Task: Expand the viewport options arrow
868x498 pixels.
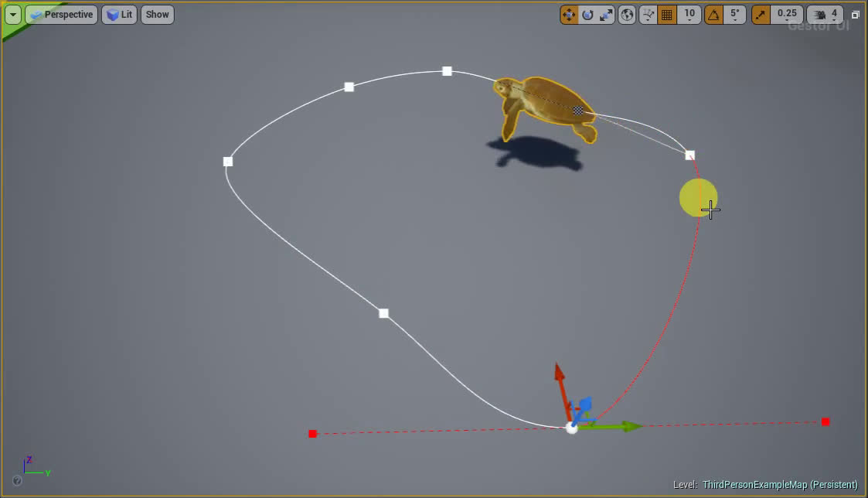Action: coord(12,14)
